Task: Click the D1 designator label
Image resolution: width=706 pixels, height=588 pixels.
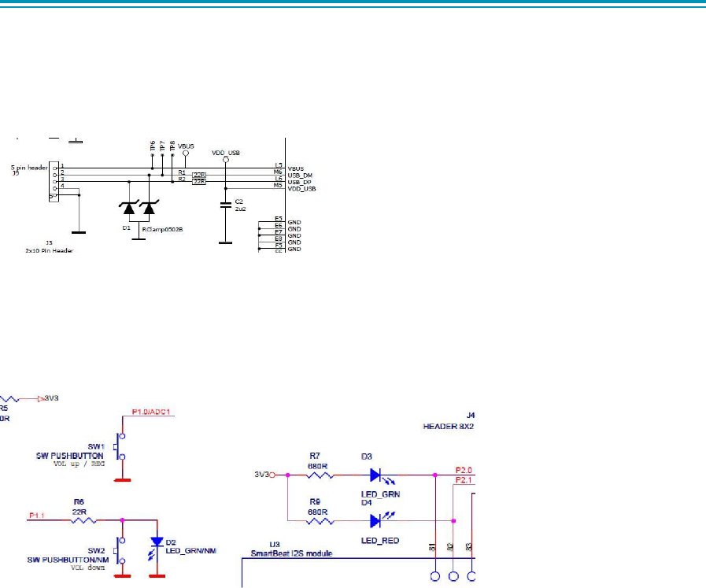Action: [126, 228]
